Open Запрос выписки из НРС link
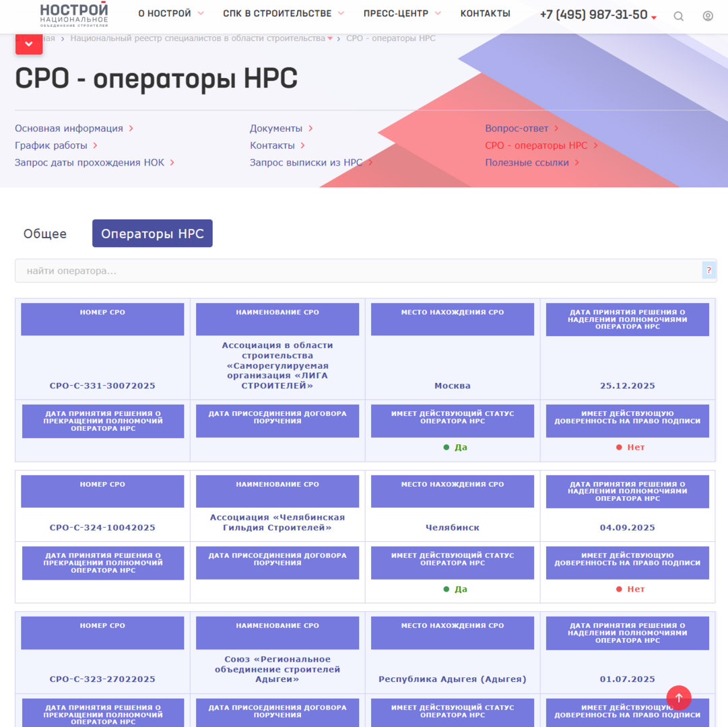Viewport: 728px width, 727px height. pyautogui.click(x=306, y=163)
